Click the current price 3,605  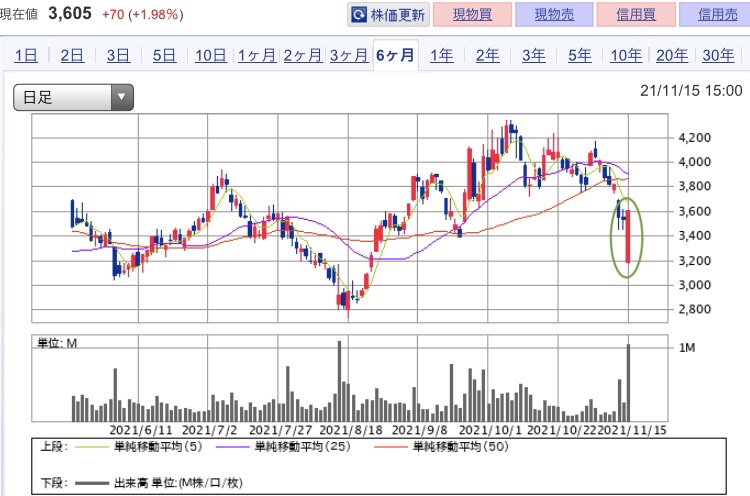pos(70,13)
